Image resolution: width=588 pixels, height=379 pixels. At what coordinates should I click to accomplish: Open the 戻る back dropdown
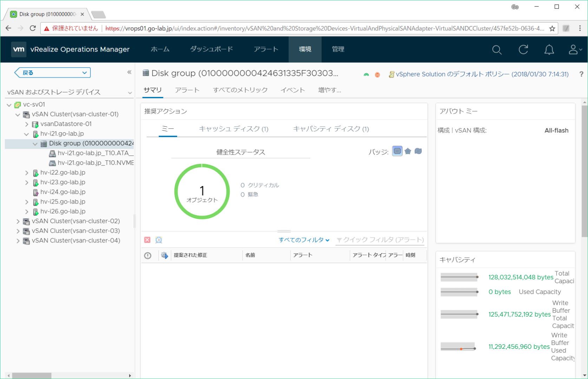click(52, 73)
